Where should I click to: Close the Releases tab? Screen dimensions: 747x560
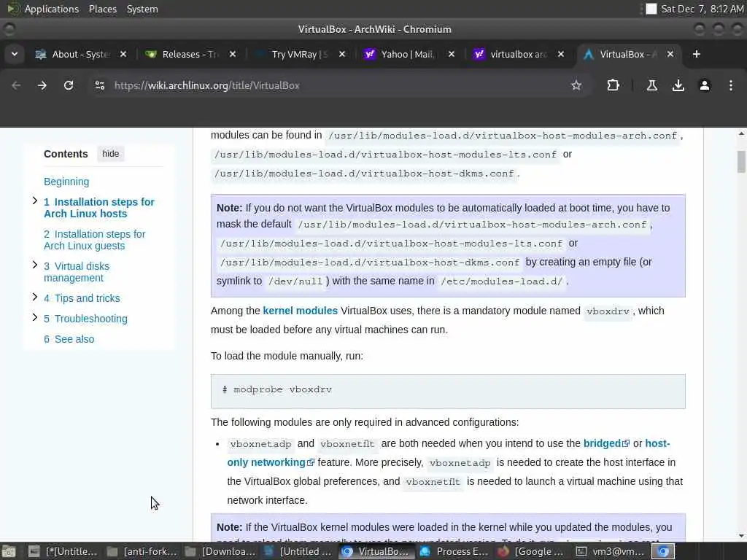233,54
